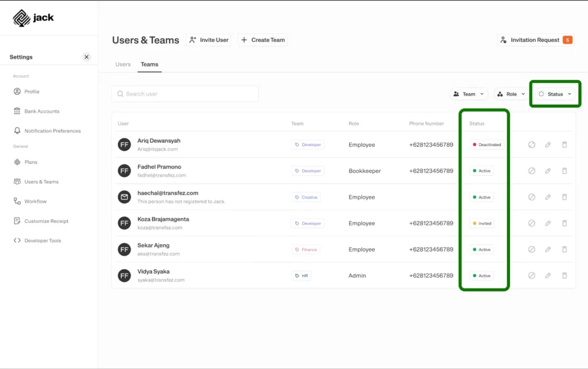Click block icon for Fadhel Pramono
This screenshot has height=369, width=588.
click(x=532, y=171)
